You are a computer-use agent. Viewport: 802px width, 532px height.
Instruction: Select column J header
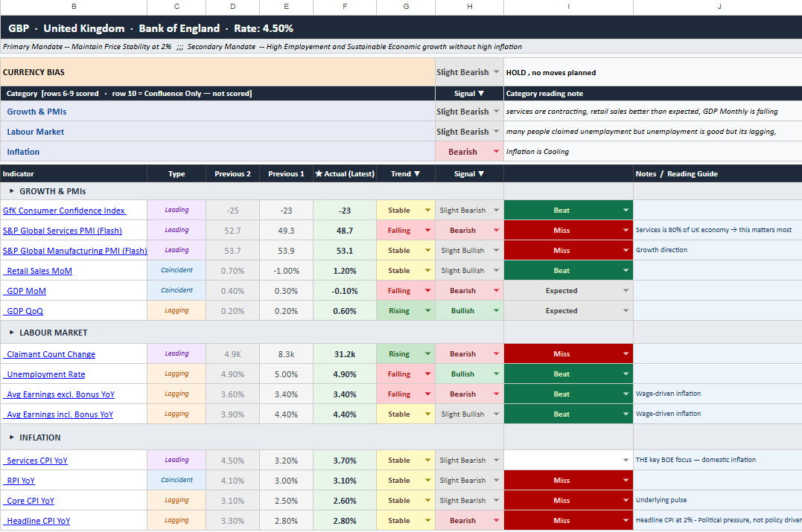coord(718,7)
